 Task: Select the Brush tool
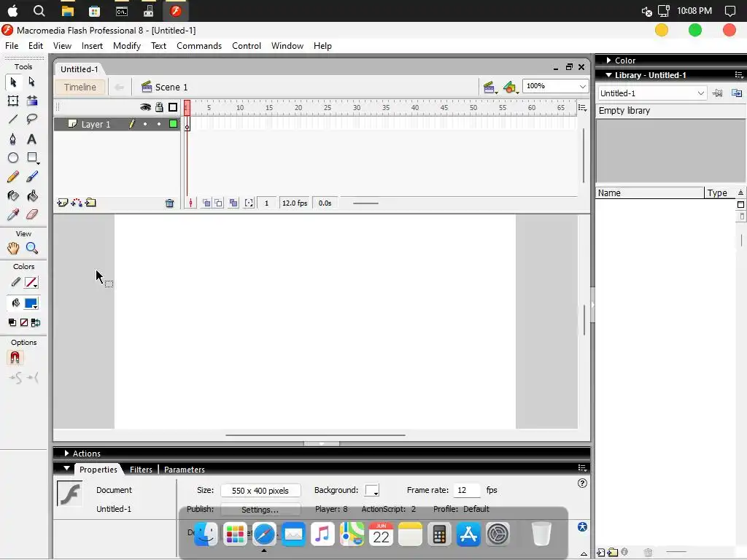(32, 176)
